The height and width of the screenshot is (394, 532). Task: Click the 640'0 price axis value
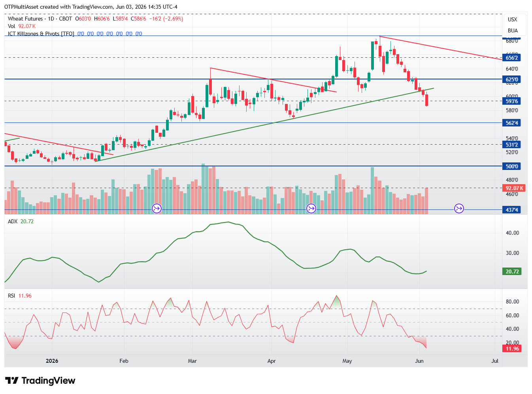click(x=512, y=69)
